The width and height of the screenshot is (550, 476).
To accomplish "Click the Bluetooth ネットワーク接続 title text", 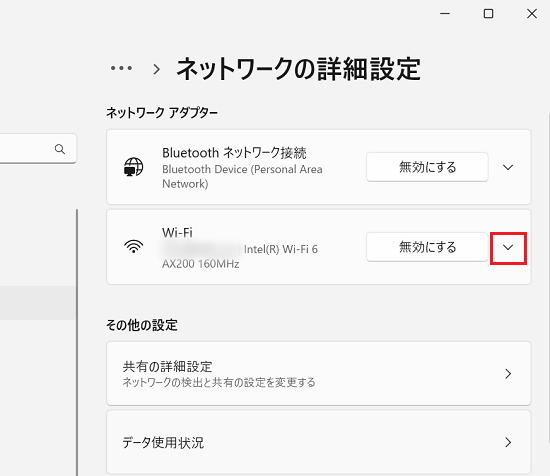I will pos(234,153).
